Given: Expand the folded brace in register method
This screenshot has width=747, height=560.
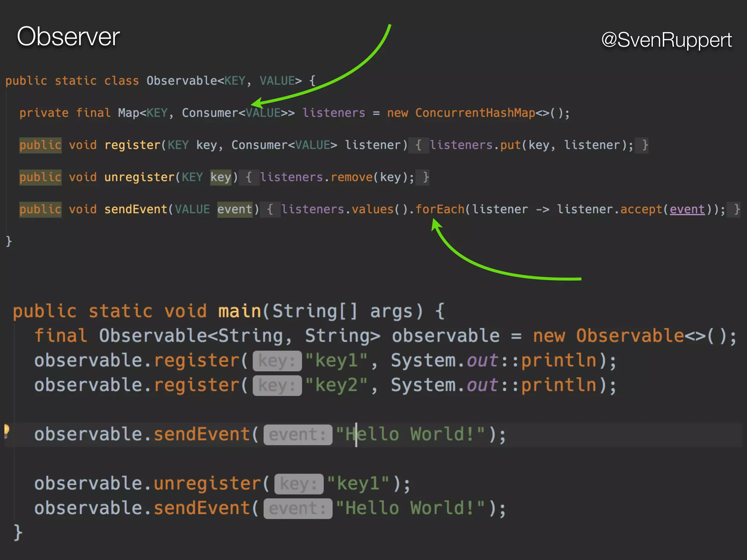Looking at the screenshot, I should click(418, 145).
